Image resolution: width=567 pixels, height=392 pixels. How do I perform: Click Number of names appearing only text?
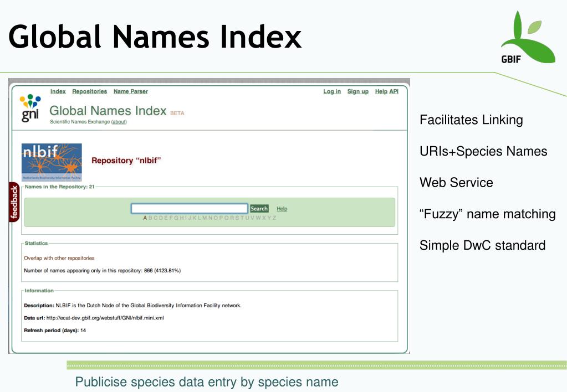tap(103, 270)
